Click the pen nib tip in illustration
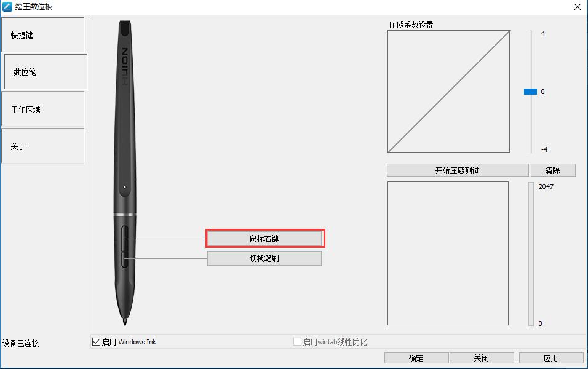Viewport: 588px width, 369px height. [x=124, y=321]
